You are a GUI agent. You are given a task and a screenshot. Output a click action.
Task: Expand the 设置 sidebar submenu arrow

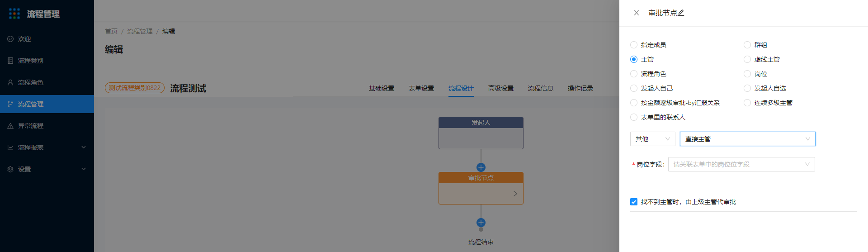pos(84,169)
